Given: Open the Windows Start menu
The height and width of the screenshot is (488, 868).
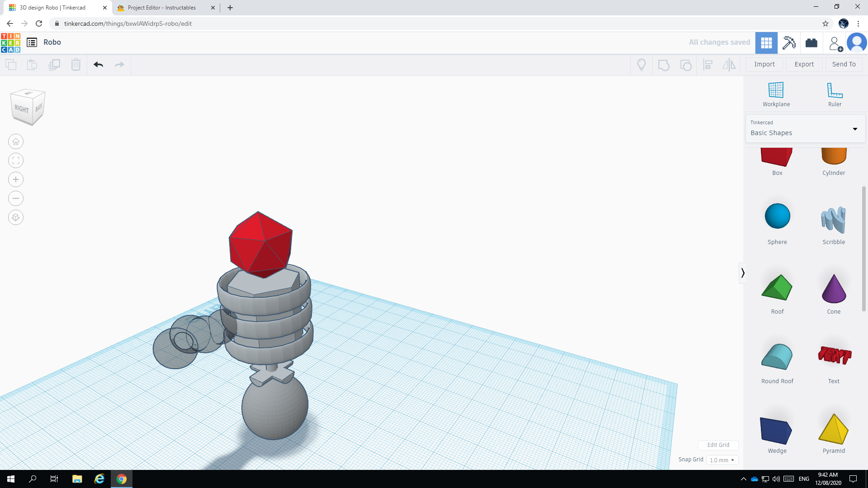Looking at the screenshot, I should click(x=11, y=479).
